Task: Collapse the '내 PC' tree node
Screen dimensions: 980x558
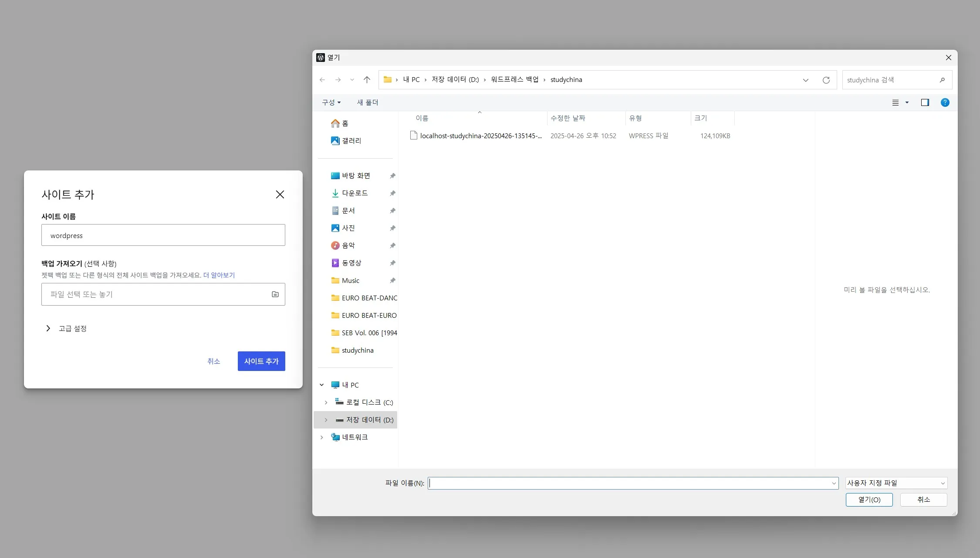Action: [321, 385]
